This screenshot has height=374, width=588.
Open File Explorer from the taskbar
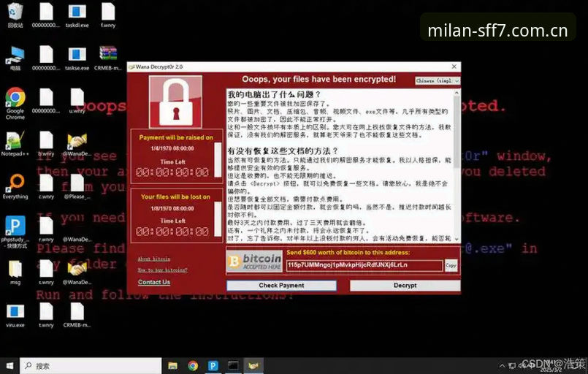pyautogui.click(x=172, y=365)
